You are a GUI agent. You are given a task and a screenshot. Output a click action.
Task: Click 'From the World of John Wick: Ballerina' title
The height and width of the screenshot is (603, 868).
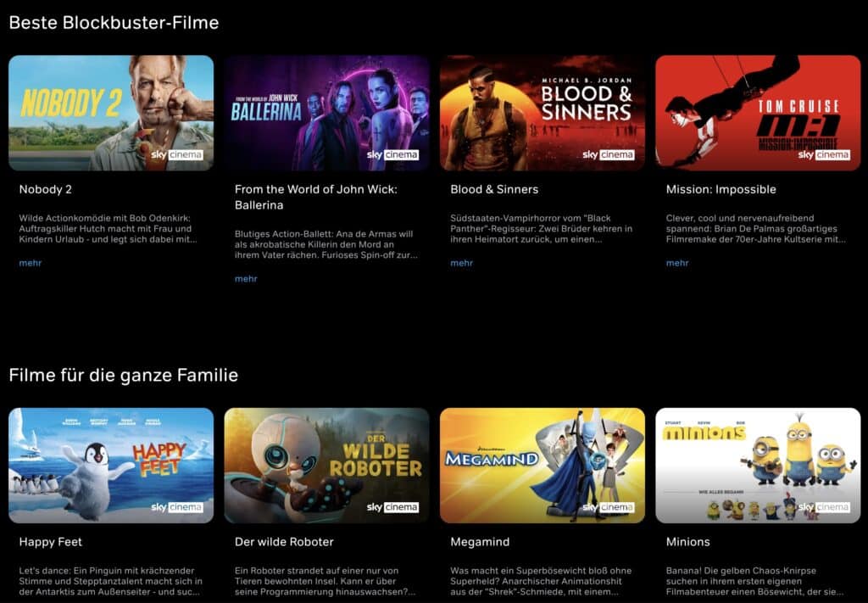(x=316, y=197)
